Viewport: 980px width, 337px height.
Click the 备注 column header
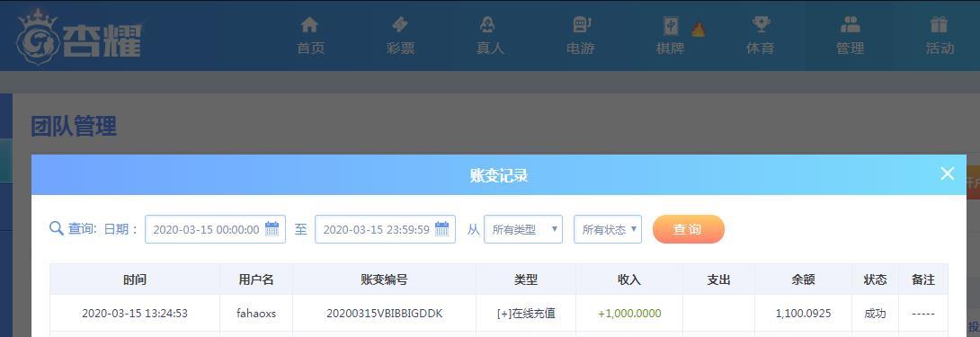(923, 279)
